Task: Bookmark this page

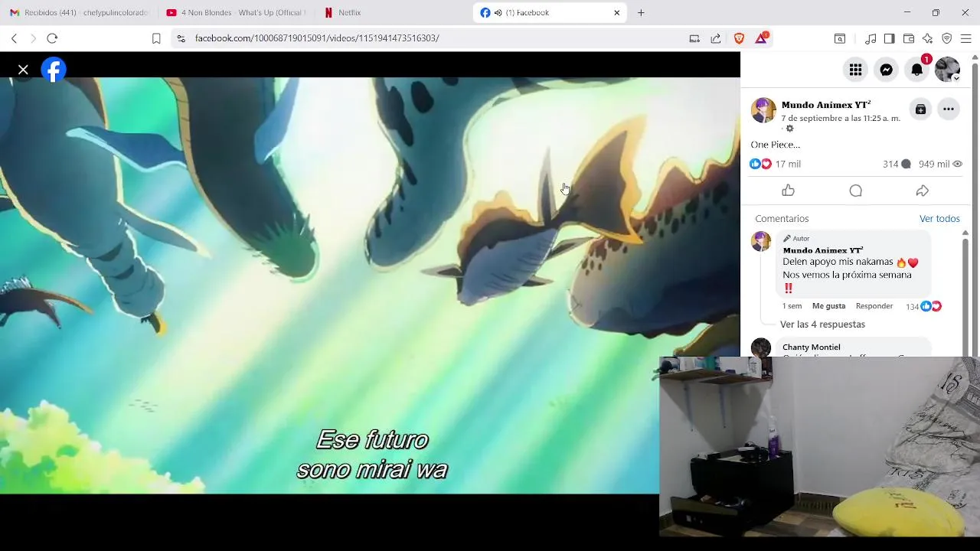Action: pos(156,38)
